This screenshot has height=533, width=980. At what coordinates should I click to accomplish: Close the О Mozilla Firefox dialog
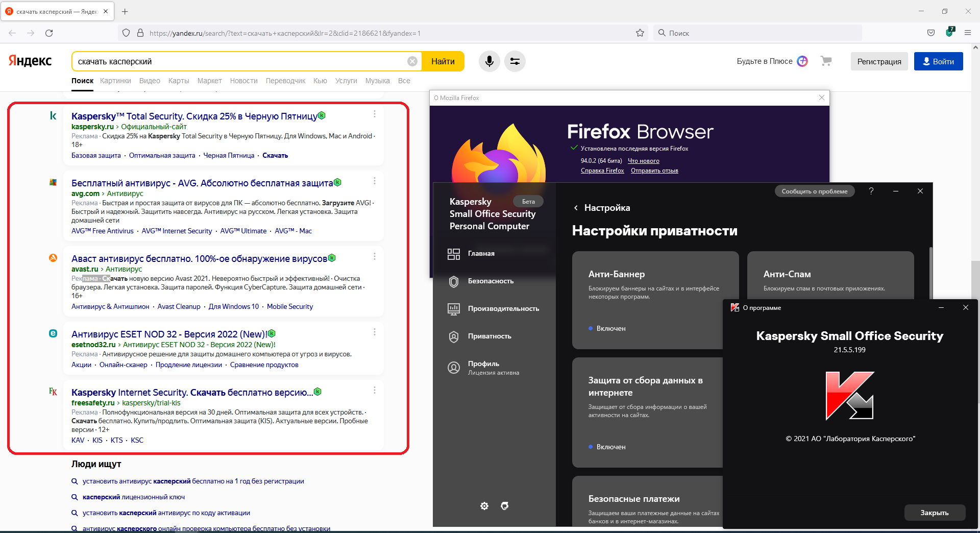click(822, 98)
